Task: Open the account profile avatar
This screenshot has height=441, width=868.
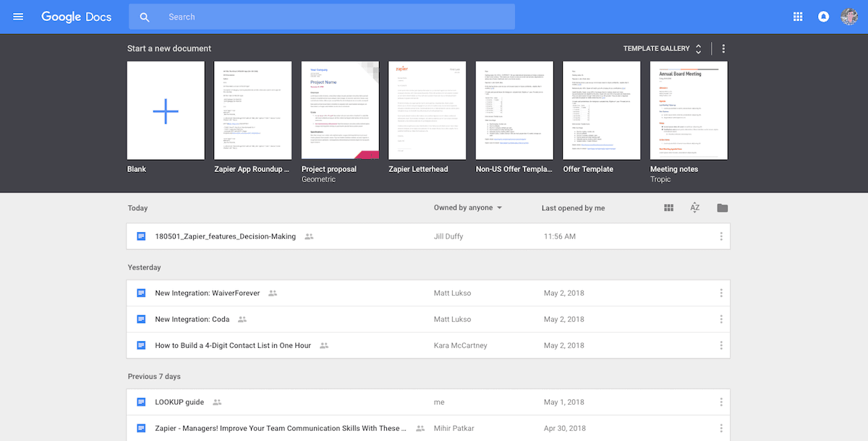Action: (x=849, y=17)
